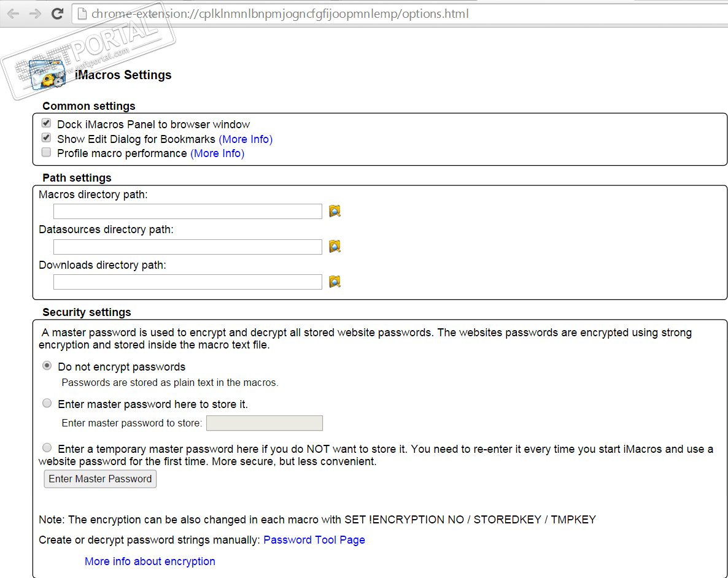
Task: Click the chrome-extension URL in address bar
Action: tap(280, 14)
